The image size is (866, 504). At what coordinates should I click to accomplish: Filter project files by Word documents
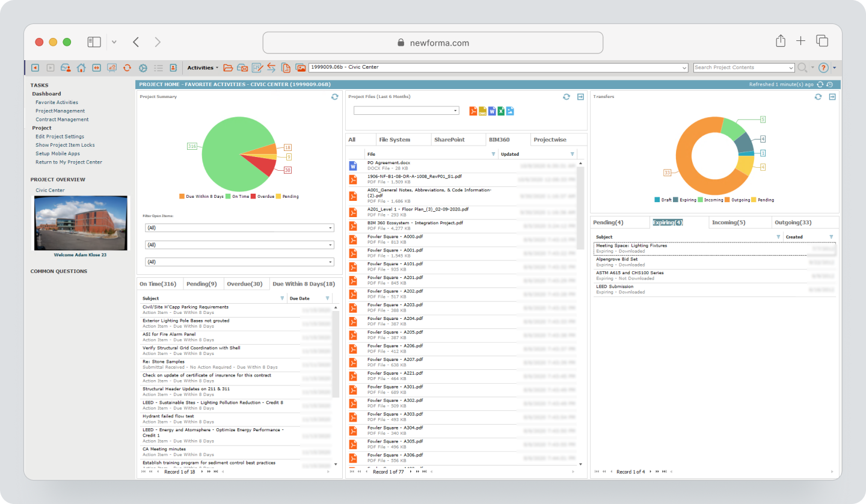coord(493,111)
